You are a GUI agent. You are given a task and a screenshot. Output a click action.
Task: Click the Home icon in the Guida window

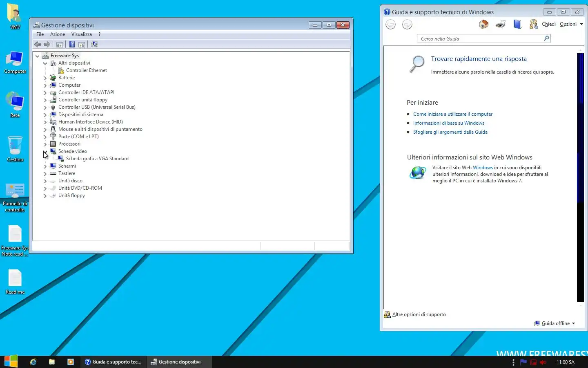pyautogui.click(x=484, y=24)
